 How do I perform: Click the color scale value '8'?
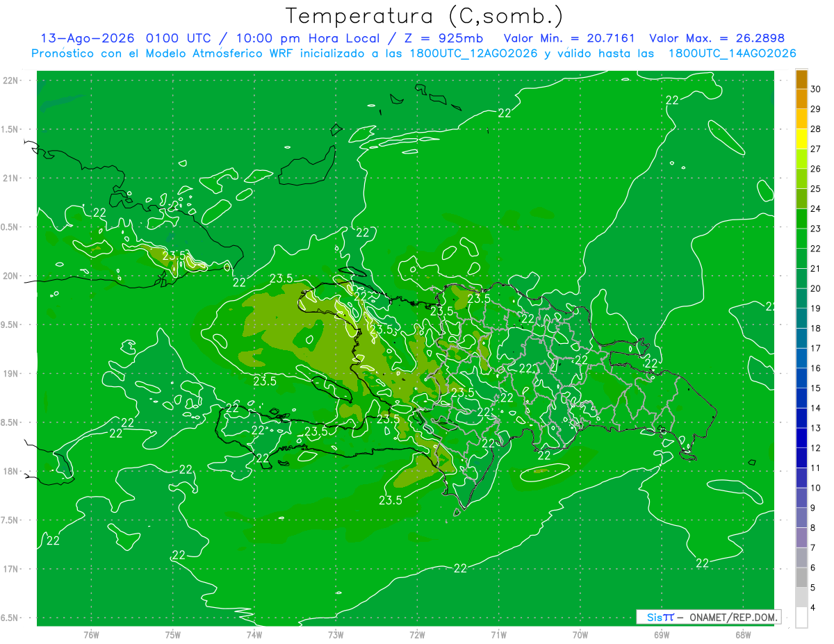(x=814, y=528)
